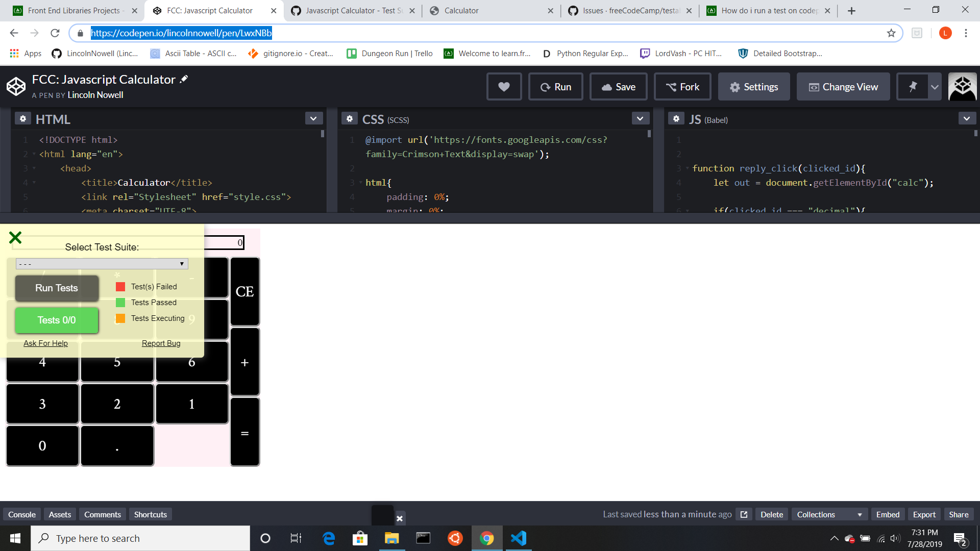The height and width of the screenshot is (551, 980).
Task: Open the CSS panel settings gear
Action: [x=350, y=118]
